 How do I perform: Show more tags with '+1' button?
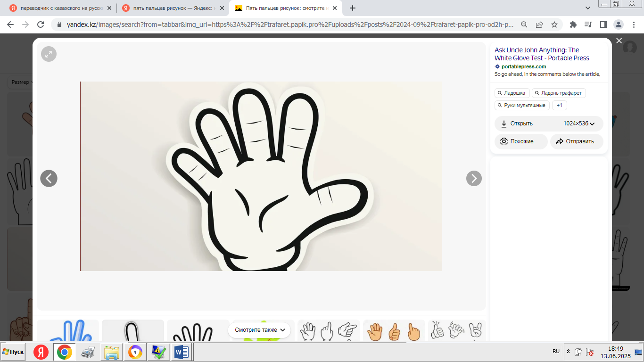[x=560, y=105]
